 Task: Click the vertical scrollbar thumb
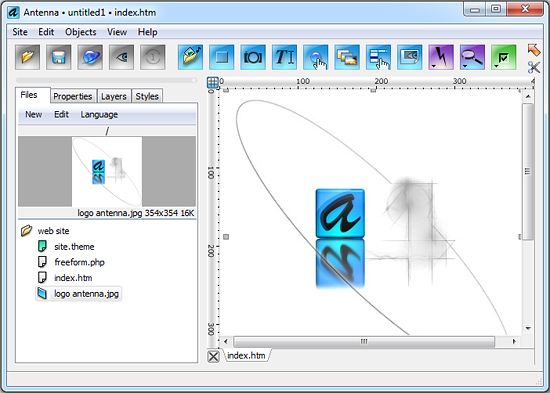(x=528, y=171)
